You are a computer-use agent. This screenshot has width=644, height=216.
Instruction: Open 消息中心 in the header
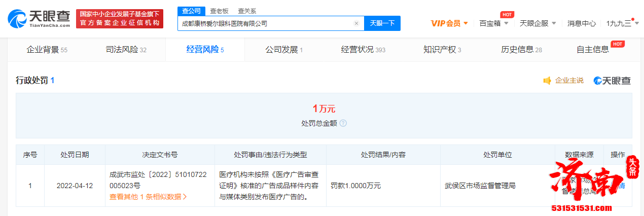(582, 23)
